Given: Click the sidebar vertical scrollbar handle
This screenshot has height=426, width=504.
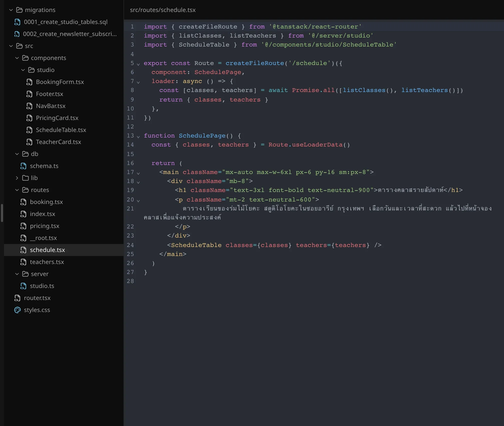Looking at the screenshot, I should click(2, 213).
